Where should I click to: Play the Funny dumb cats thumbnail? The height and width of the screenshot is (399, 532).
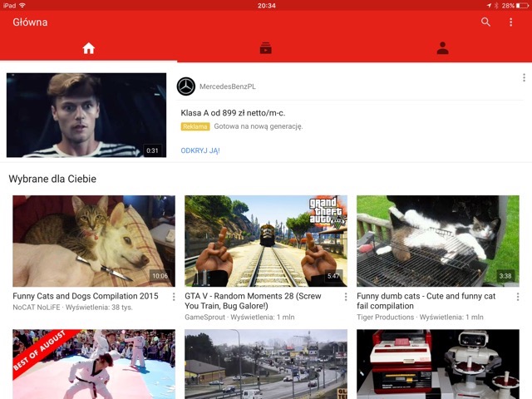click(x=438, y=241)
